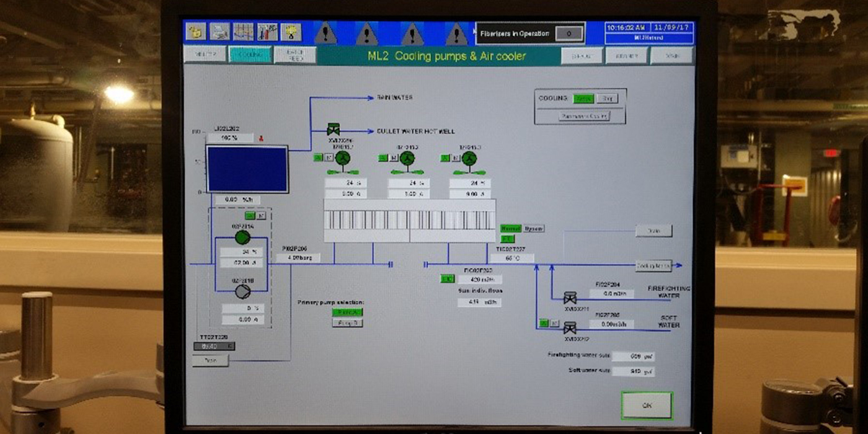Select the alarm triangle nearest Fiberizers box
The width and height of the screenshot is (868, 434).
(456, 33)
